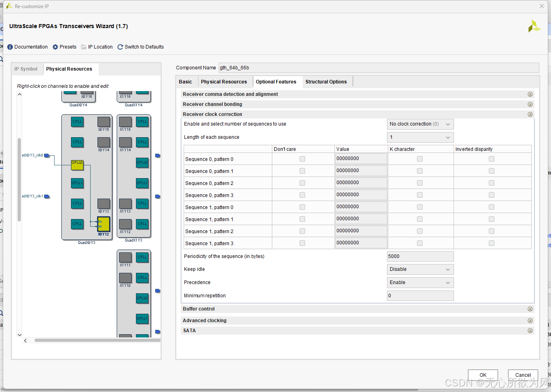This screenshot has height=392, width=551.
Task: Switch to right-pane Physical Resources tab
Action: tap(224, 82)
